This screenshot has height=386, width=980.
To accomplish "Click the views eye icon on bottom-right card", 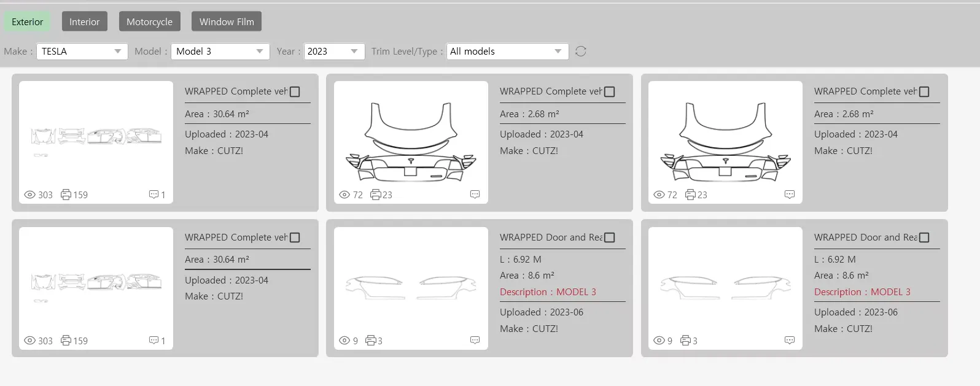I will 659,341.
